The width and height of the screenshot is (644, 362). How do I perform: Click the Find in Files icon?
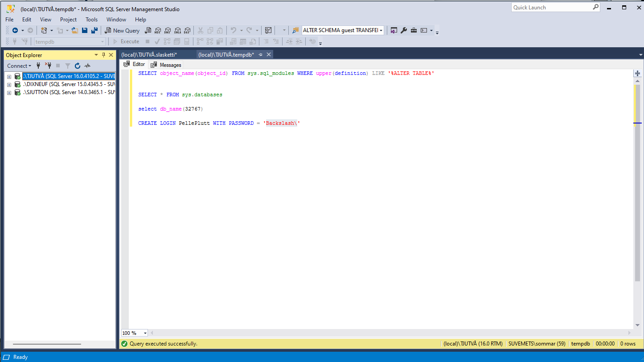coord(296,30)
